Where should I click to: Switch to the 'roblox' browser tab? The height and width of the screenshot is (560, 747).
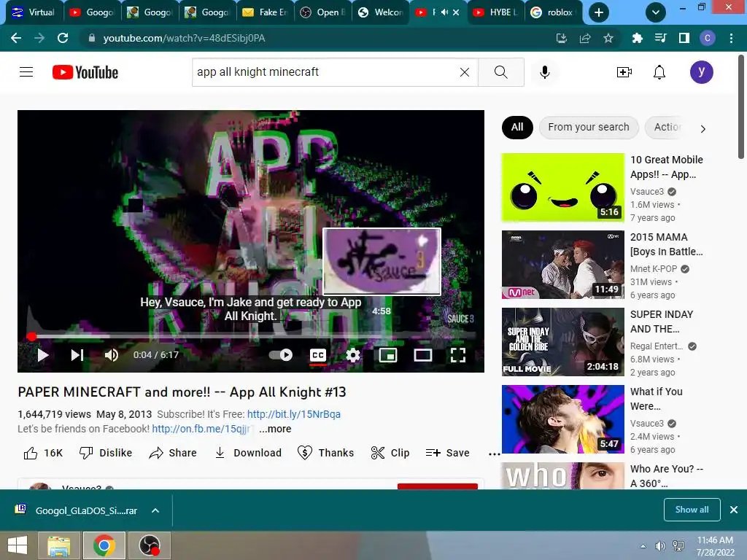tap(553, 12)
